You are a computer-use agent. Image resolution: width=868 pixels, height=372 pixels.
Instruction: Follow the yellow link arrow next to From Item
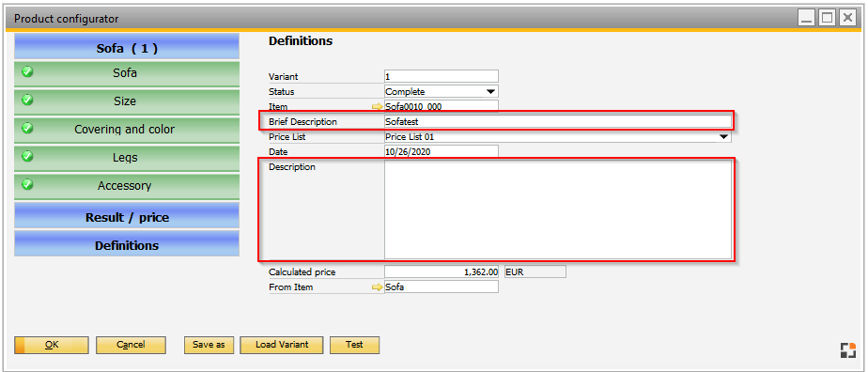(378, 287)
